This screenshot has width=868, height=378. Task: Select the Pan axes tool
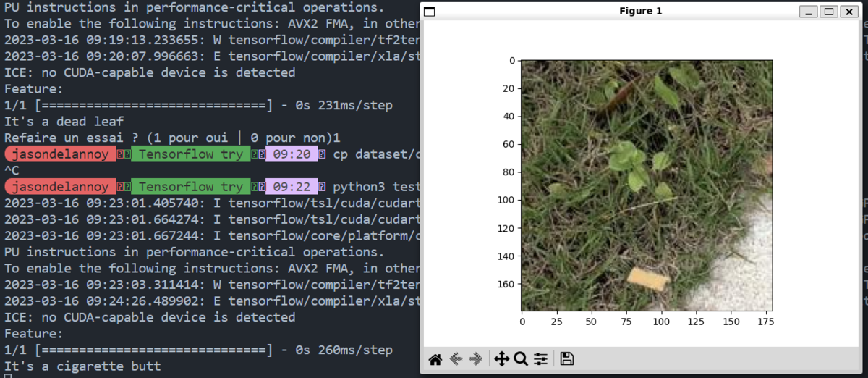pyautogui.click(x=501, y=359)
